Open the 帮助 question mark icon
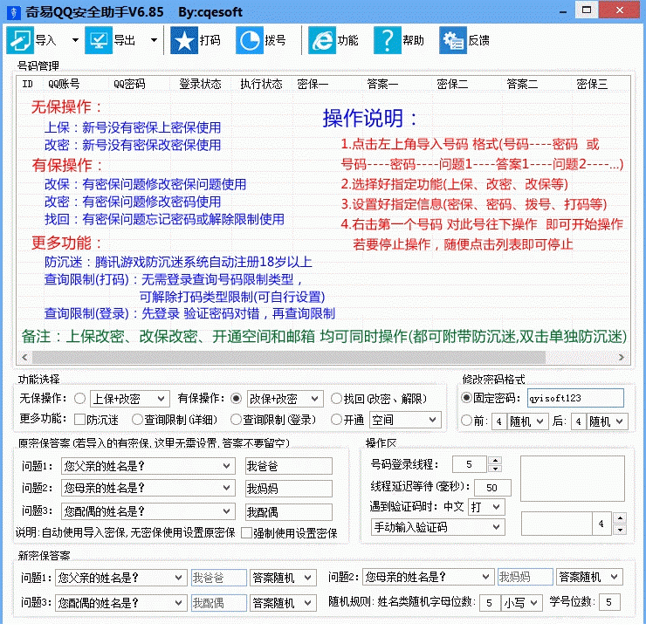 point(388,40)
